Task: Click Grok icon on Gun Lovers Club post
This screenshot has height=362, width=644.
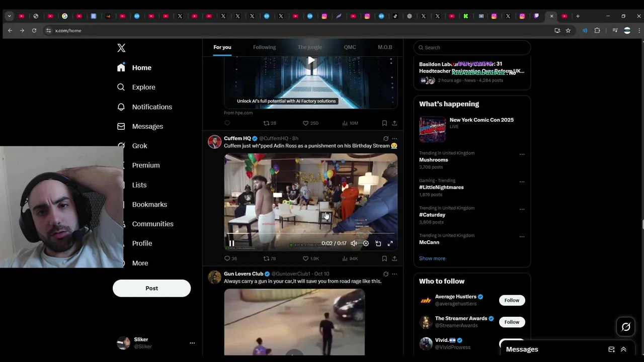Action: (x=386, y=274)
